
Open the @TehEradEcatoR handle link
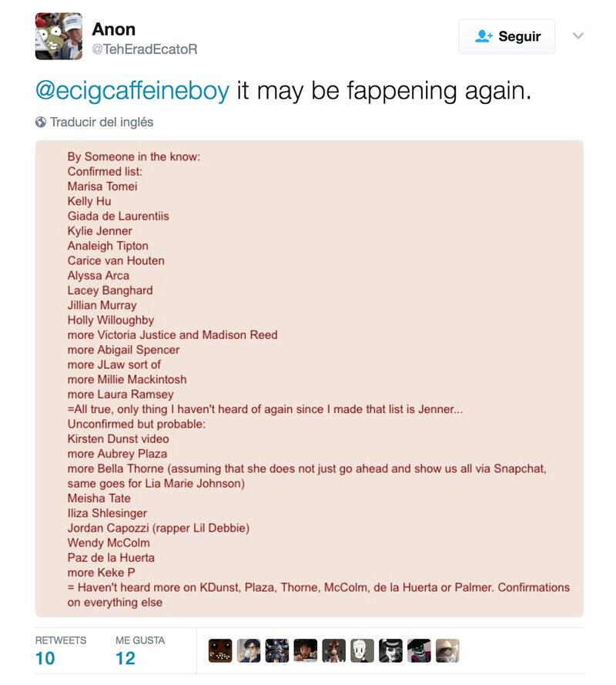click(x=145, y=49)
